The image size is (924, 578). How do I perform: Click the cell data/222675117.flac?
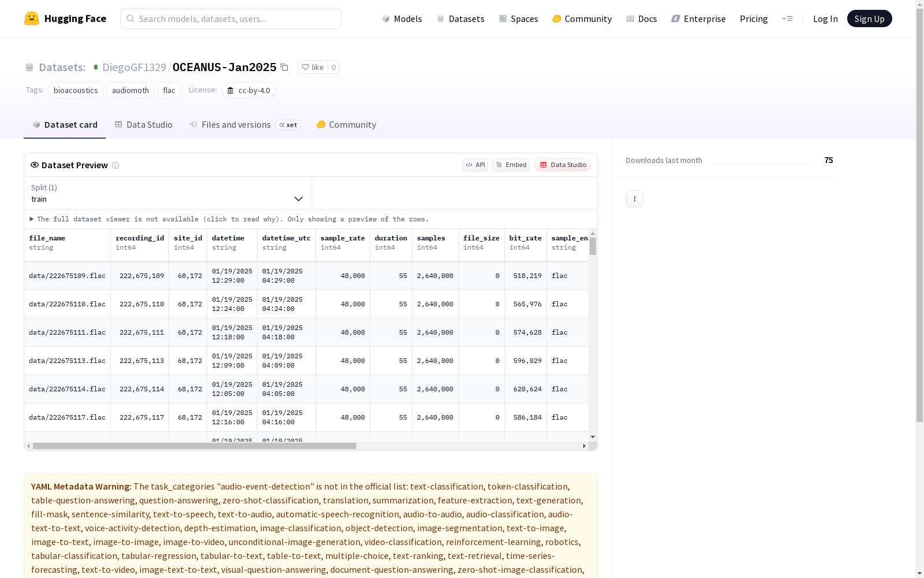(x=68, y=417)
